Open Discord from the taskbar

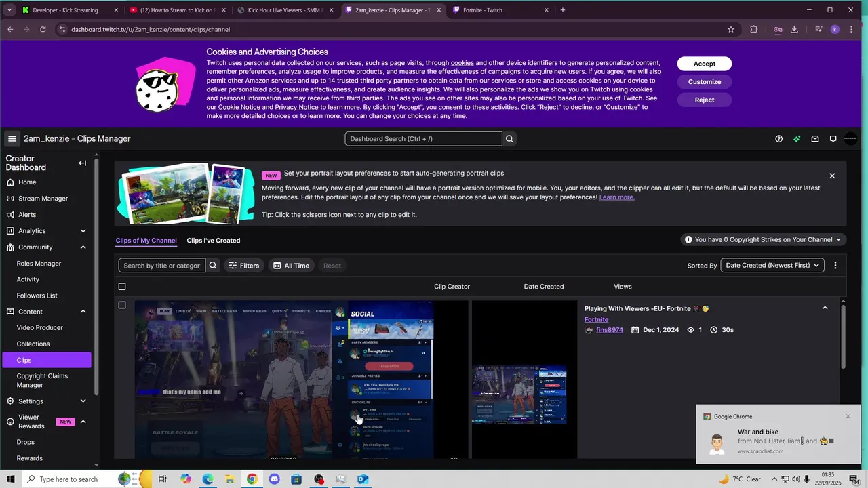274,479
